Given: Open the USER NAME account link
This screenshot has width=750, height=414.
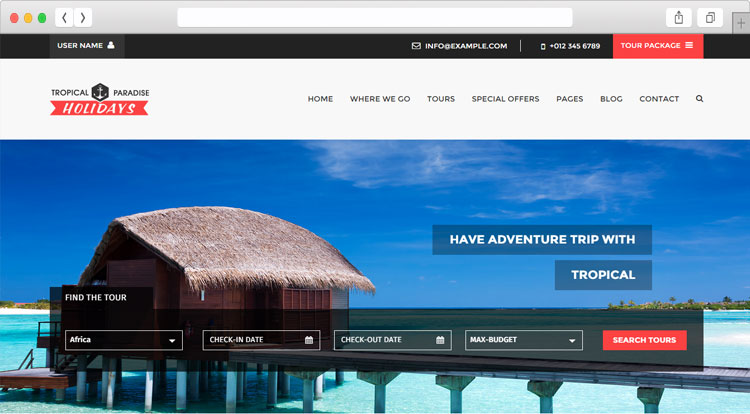Looking at the screenshot, I should point(87,45).
